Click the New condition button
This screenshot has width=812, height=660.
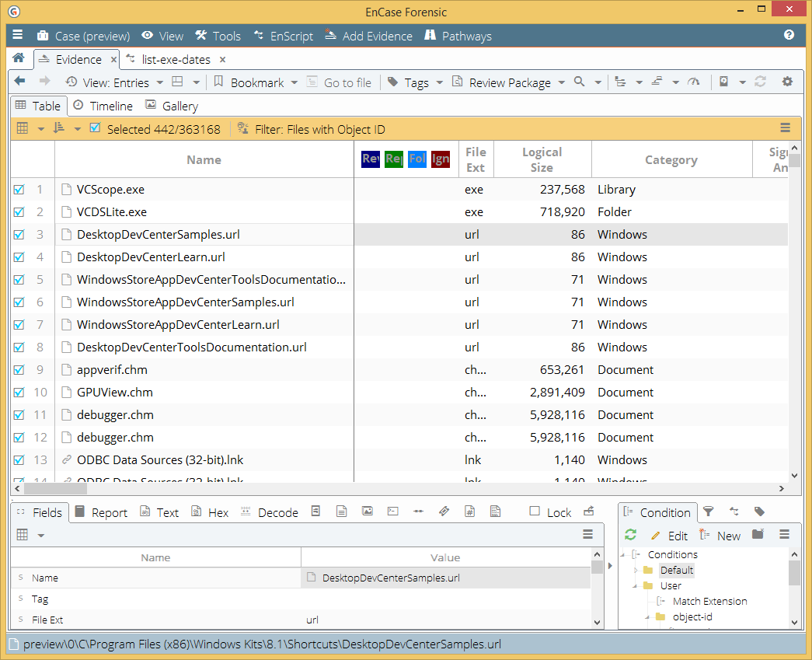[720, 536]
